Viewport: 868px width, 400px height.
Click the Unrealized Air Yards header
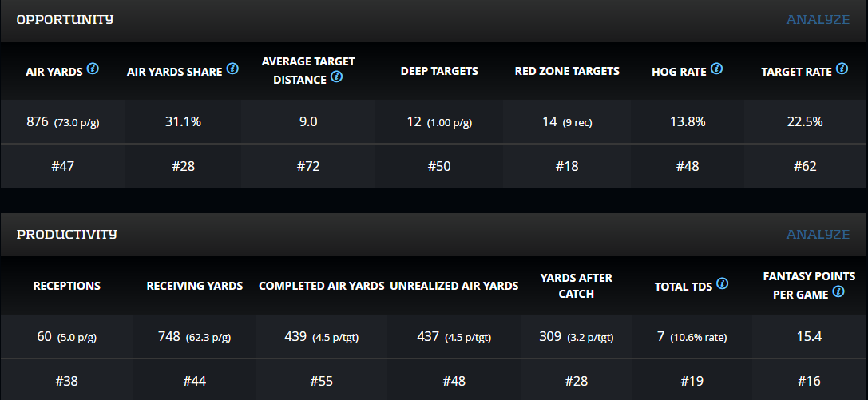click(x=454, y=286)
